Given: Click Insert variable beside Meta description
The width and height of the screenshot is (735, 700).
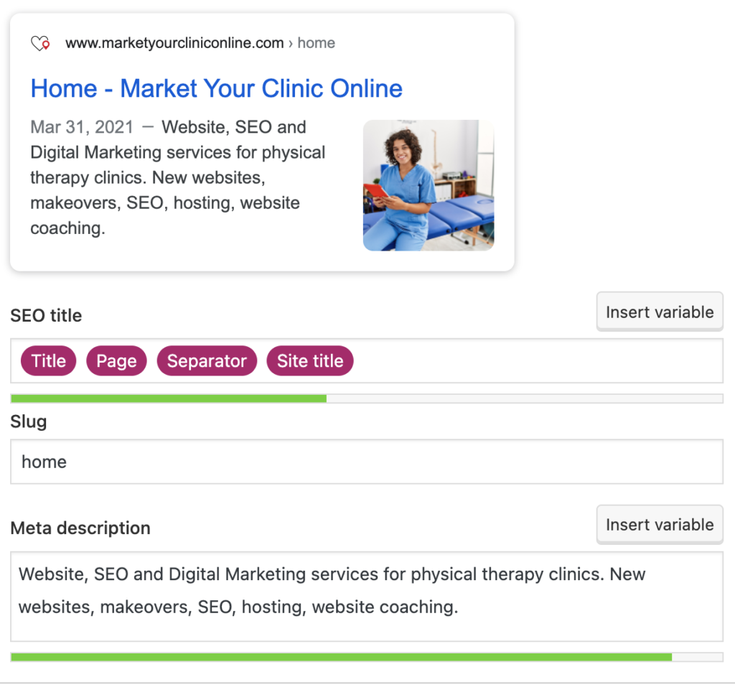Looking at the screenshot, I should (660, 525).
